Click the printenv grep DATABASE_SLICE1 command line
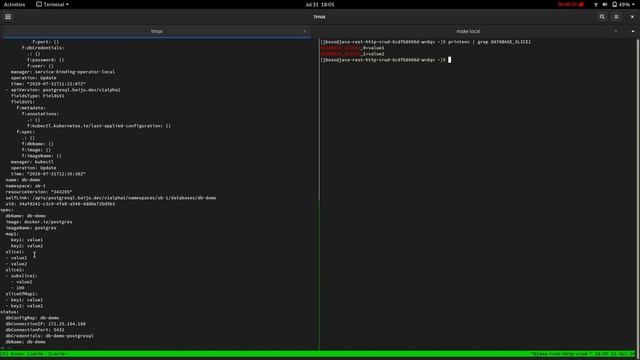640x360 pixels. point(425,42)
